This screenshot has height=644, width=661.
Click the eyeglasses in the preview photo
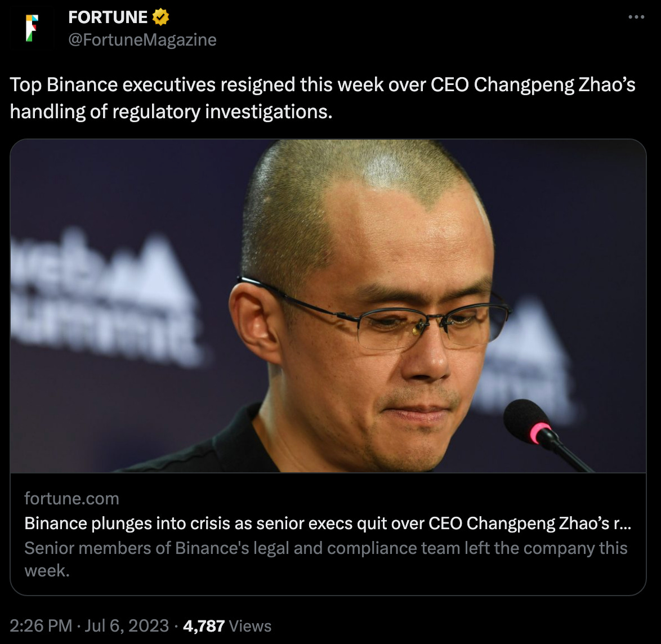point(375,316)
